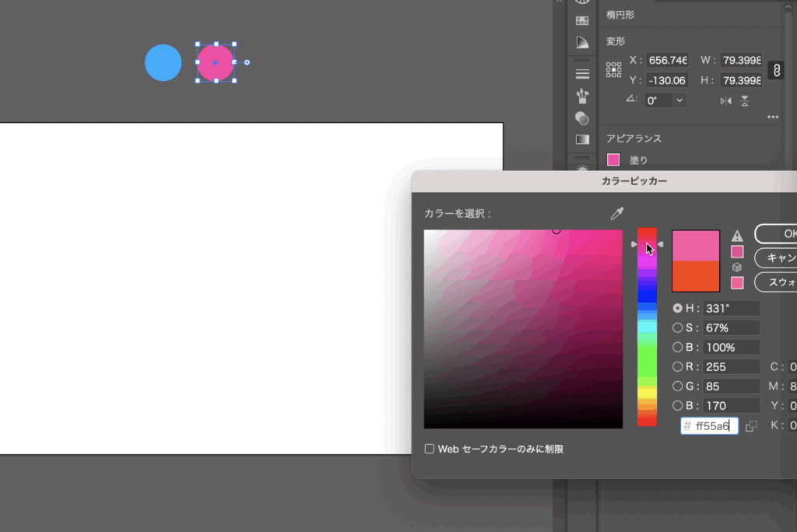Show more Transform options via ellipsis
Image resolution: width=797 pixels, height=532 pixels.
click(773, 117)
